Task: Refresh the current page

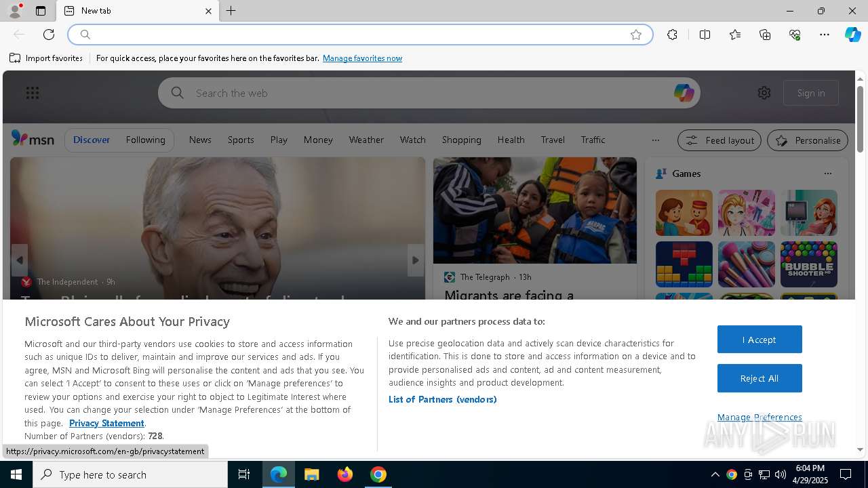Action: click(49, 35)
